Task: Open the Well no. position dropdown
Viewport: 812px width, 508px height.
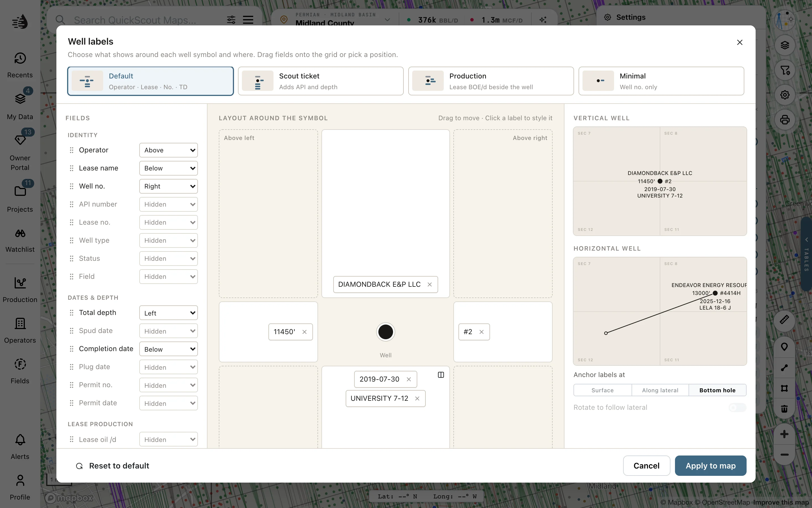Action: (x=168, y=186)
